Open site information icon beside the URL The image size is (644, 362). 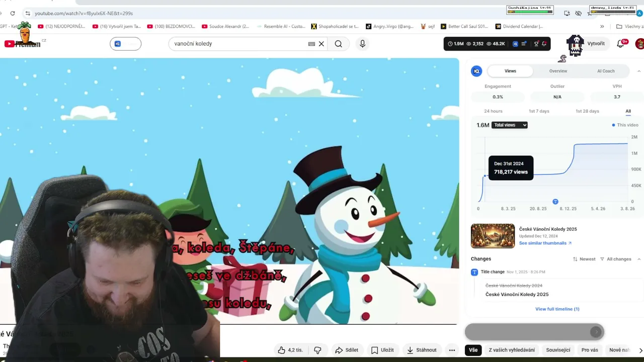click(28, 13)
